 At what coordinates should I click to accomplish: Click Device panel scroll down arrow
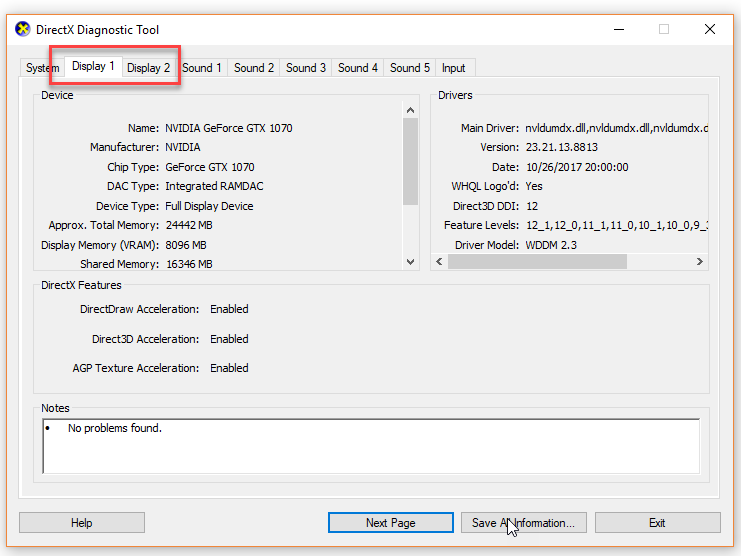click(x=410, y=262)
